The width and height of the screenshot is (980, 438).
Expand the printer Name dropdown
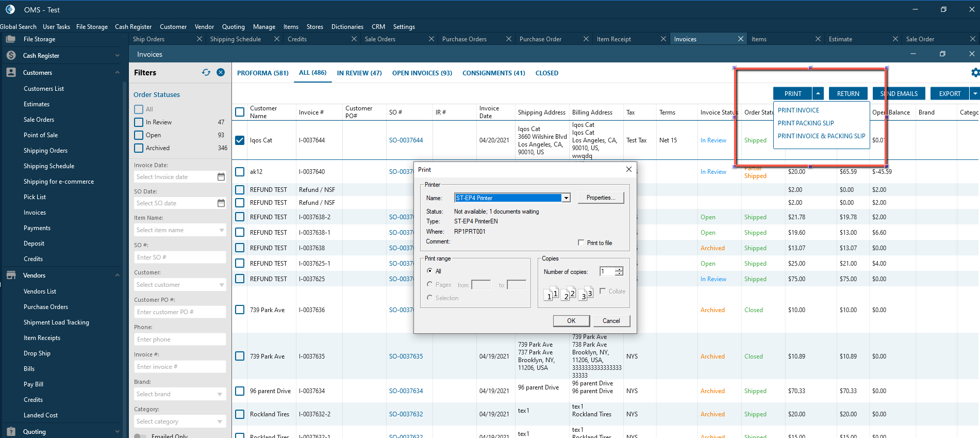click(x=566, y=198)
